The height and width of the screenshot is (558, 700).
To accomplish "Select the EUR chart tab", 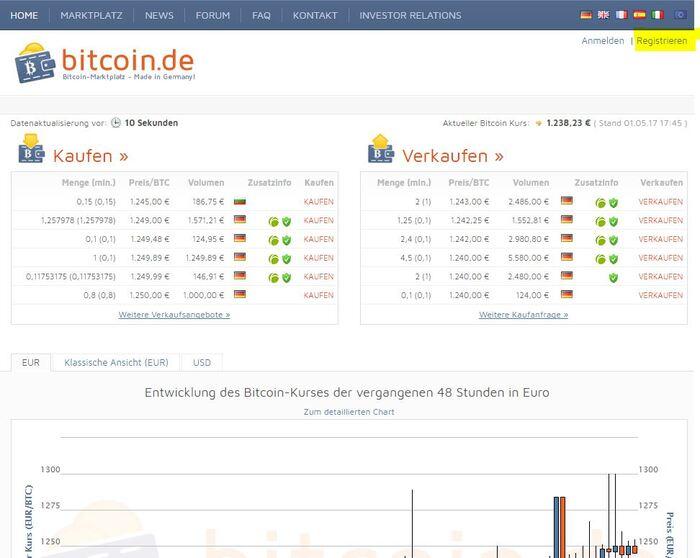I will tap(31, 362).
